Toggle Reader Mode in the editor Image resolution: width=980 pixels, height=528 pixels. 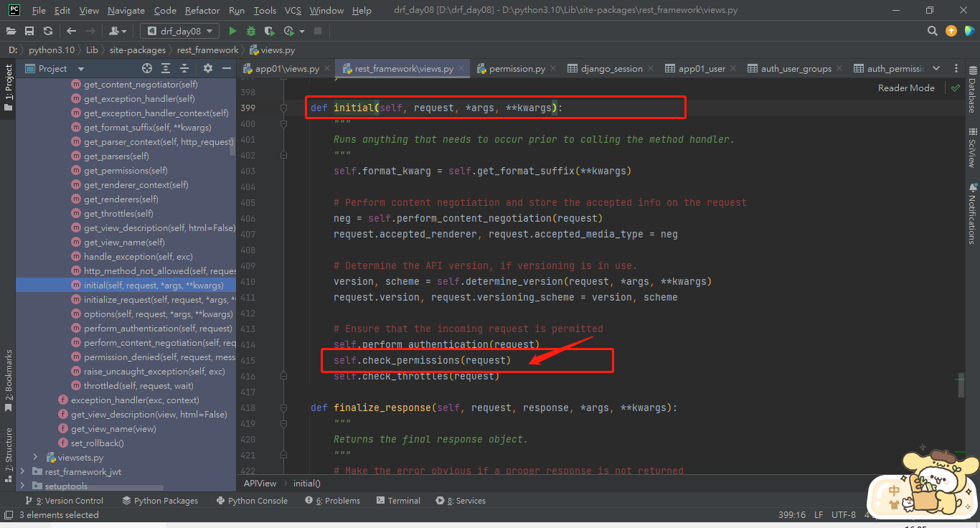coord(906,88)
